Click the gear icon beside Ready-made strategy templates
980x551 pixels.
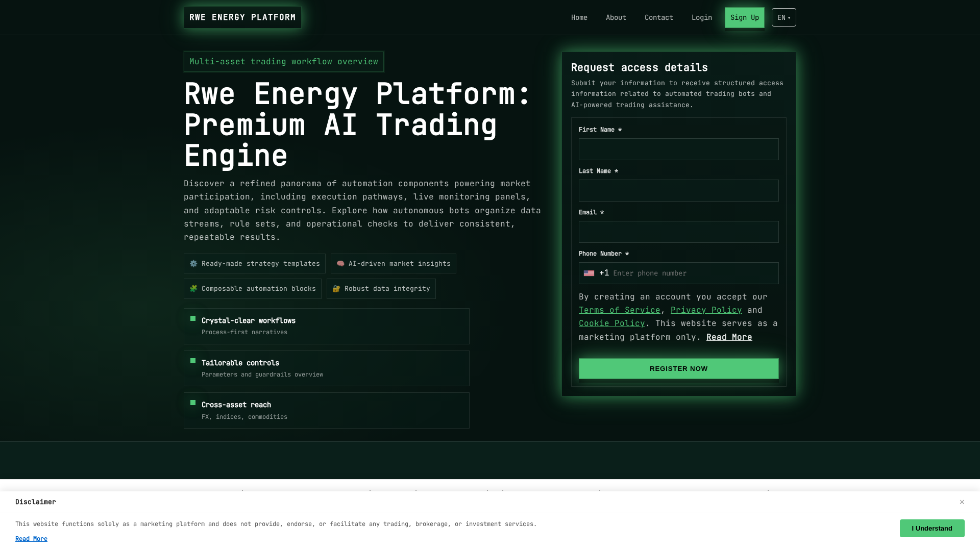click(x=193, y=264)
